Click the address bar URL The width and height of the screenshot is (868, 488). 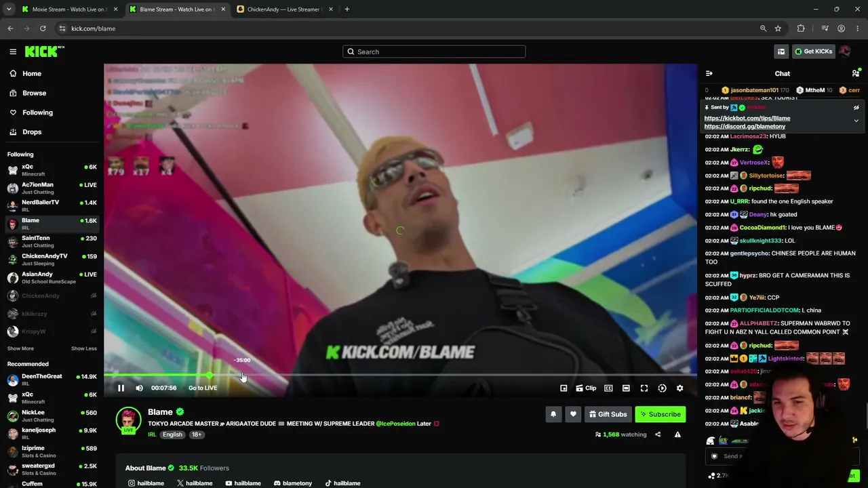tap(94, 28)
